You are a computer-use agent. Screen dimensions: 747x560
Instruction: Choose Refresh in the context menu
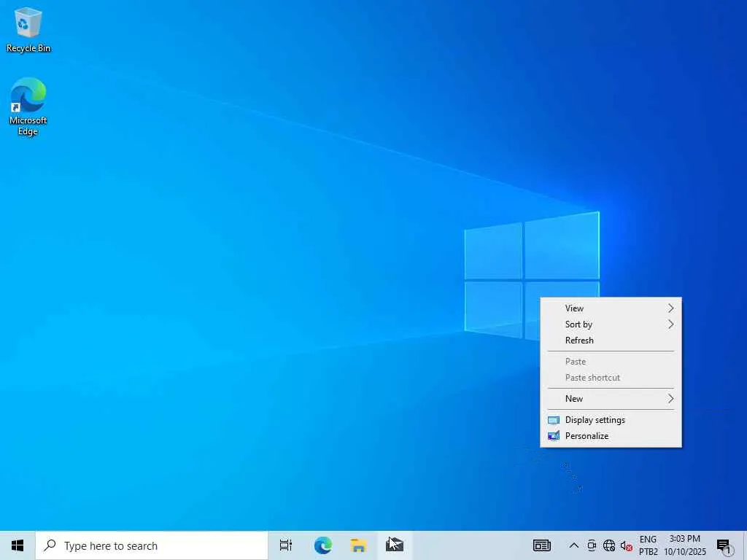[x=611, y=341]
